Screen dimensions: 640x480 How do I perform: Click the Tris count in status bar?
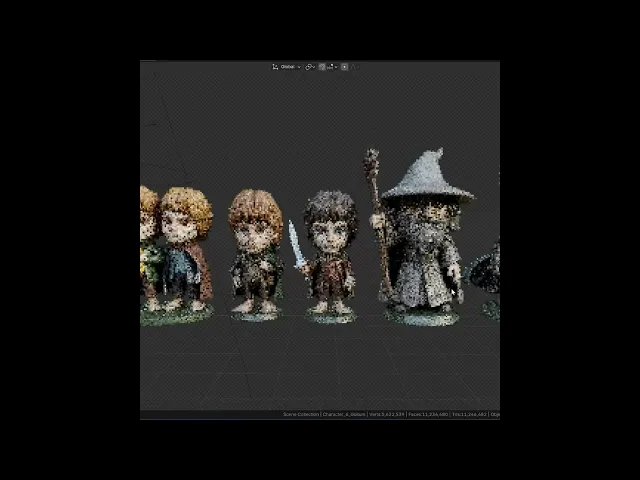pos(469,414)
